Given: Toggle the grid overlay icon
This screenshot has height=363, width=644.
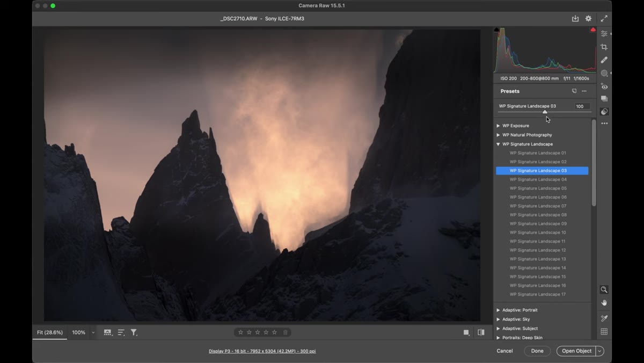Looking at the screenshot, I should (604, 332).
